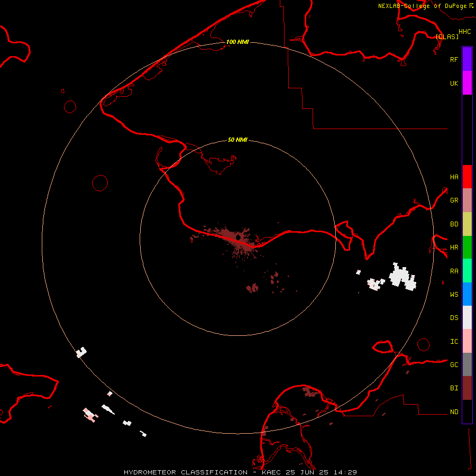Click the radar site center dot
This screenshot has height=476, width=476.
click(x=239, y=237)
